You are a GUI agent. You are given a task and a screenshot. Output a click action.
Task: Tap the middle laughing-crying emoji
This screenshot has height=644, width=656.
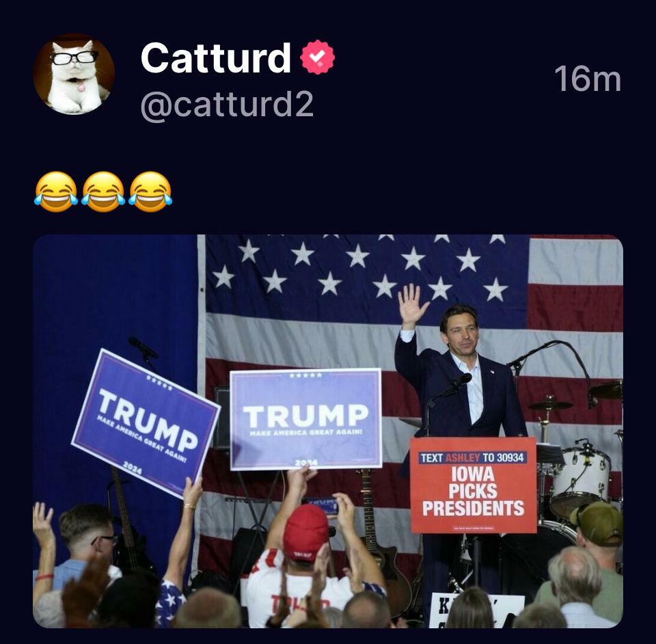pos(103,191)
